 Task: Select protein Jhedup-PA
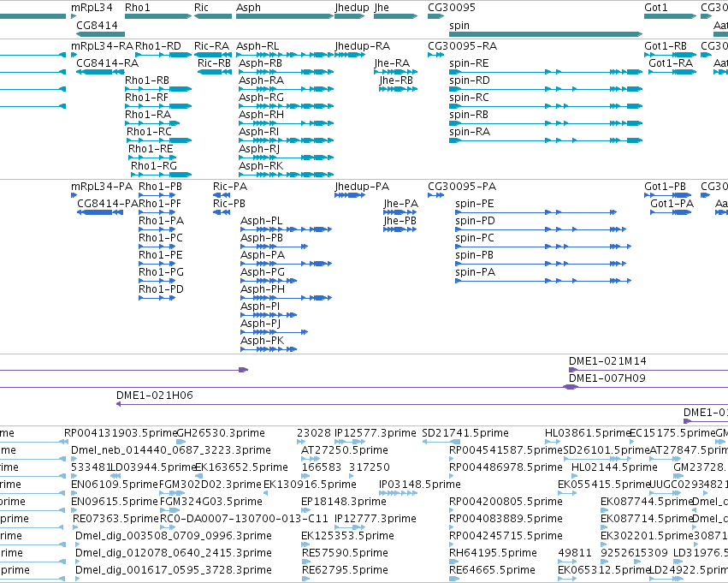(362, 187)
